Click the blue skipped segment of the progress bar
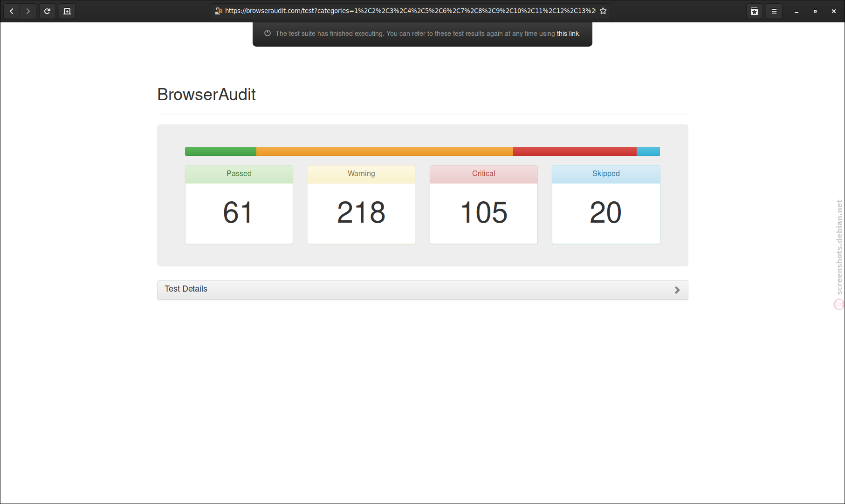Image resolution: width=845 pixels, height=504 pixels. point(648,151)
